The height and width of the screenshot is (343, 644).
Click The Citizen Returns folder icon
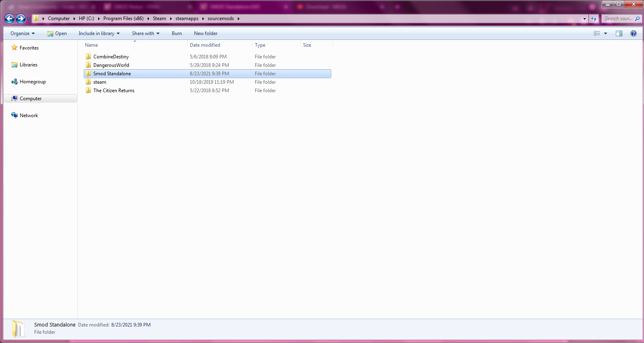pos(88,90)
